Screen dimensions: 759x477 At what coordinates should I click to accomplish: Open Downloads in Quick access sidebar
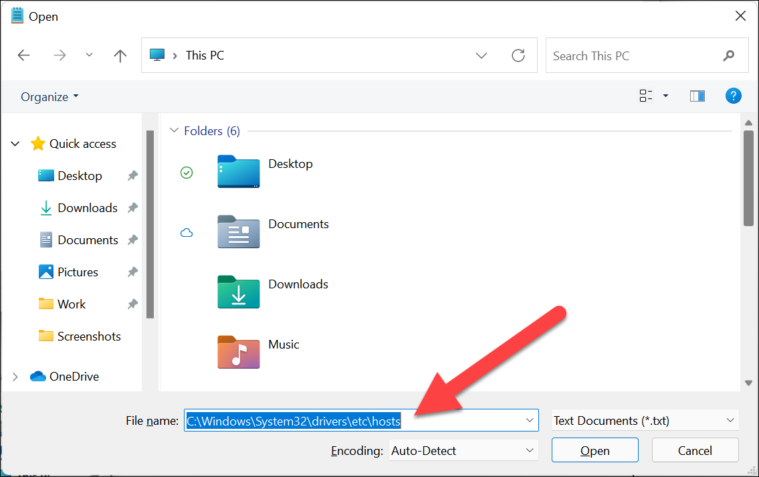[87, 208]
